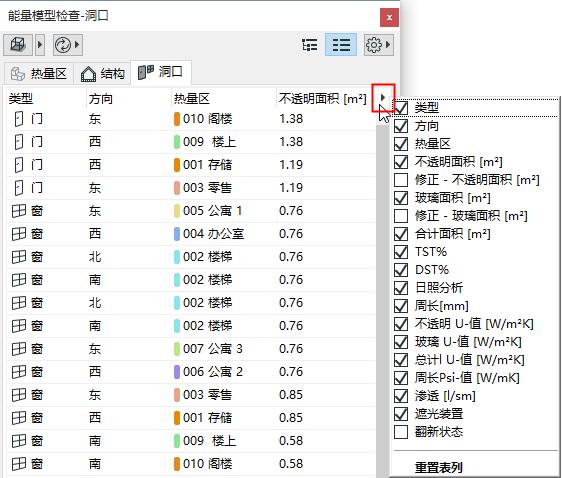The image size is (562, 478).
Task: Toggle 周长Psi-值 [W/mK] column
Action: coord(401,378)
